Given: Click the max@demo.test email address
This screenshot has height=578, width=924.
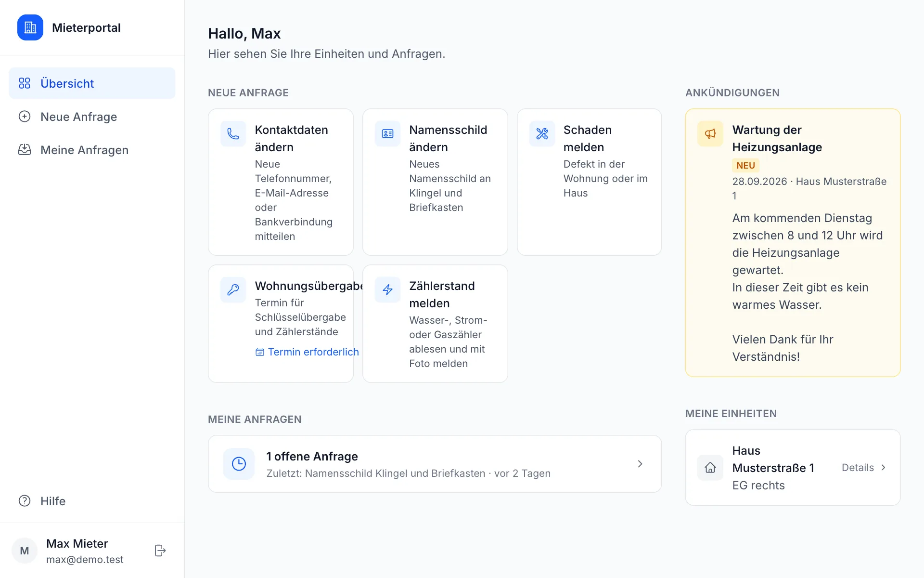Looking at the screenshot, I should pos(85,560).
